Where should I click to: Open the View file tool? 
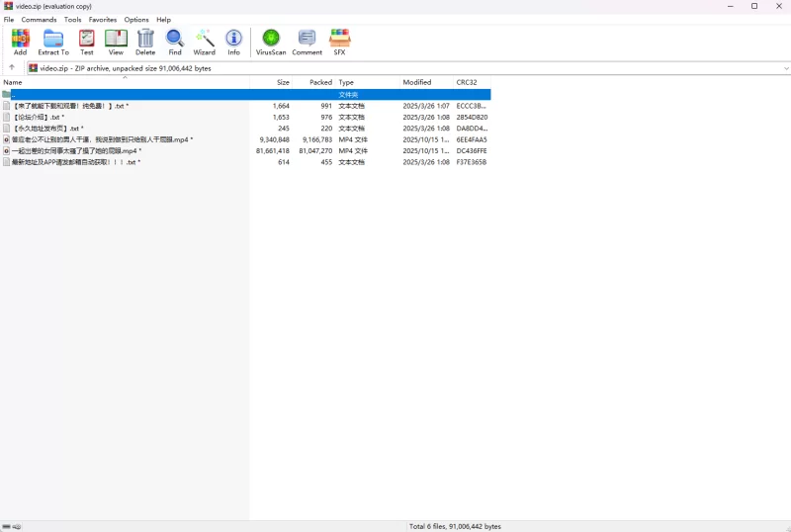point(116,42)
